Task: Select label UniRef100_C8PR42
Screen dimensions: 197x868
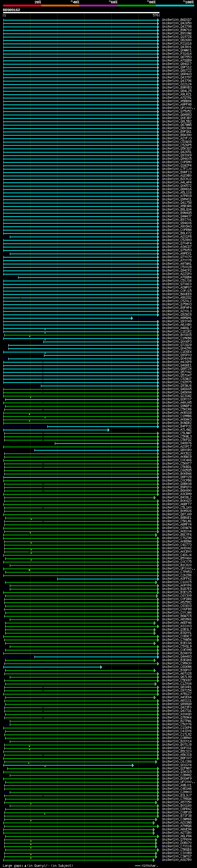Action: click(177, 809)
